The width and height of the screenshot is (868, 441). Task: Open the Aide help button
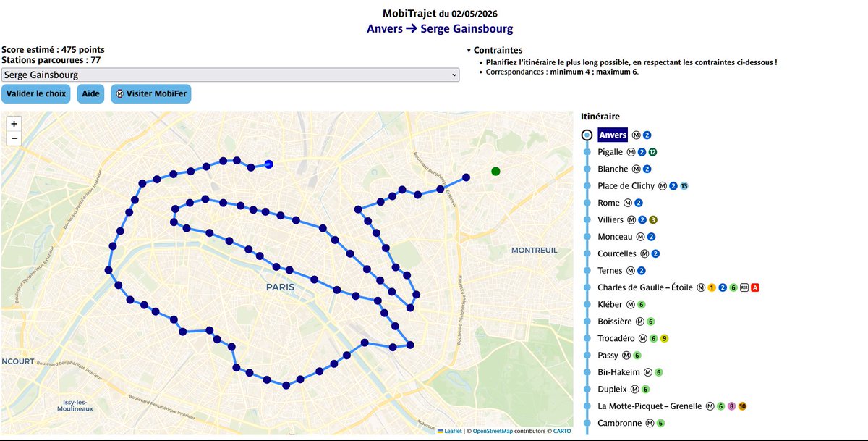pos(90,93)
